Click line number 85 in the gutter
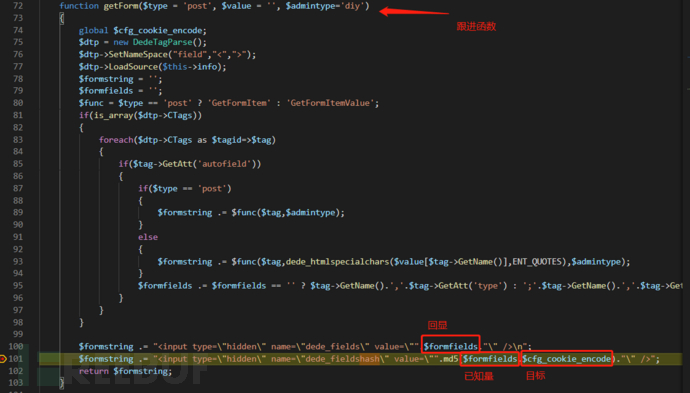Image resolution: width=690 pixels, height=393 pixels. 18,164
